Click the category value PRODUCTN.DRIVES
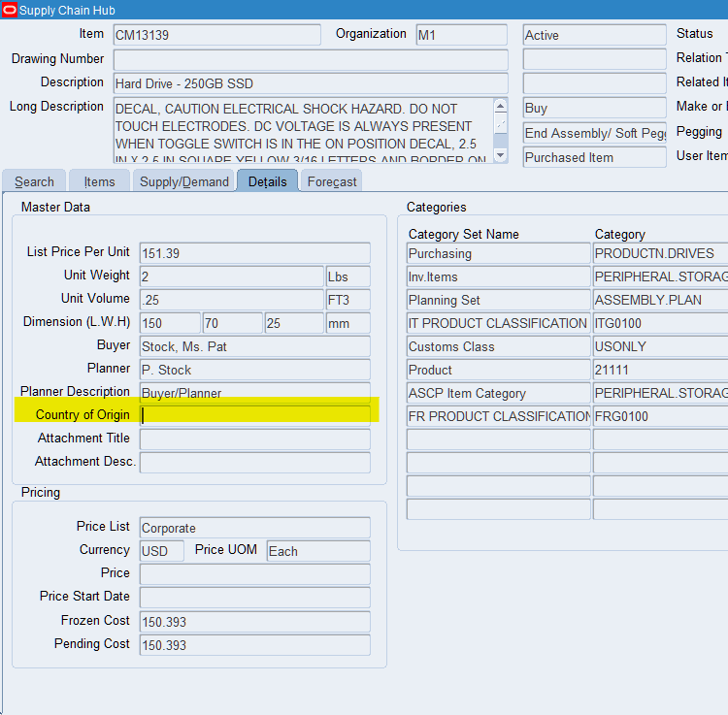 click(660, 253)
